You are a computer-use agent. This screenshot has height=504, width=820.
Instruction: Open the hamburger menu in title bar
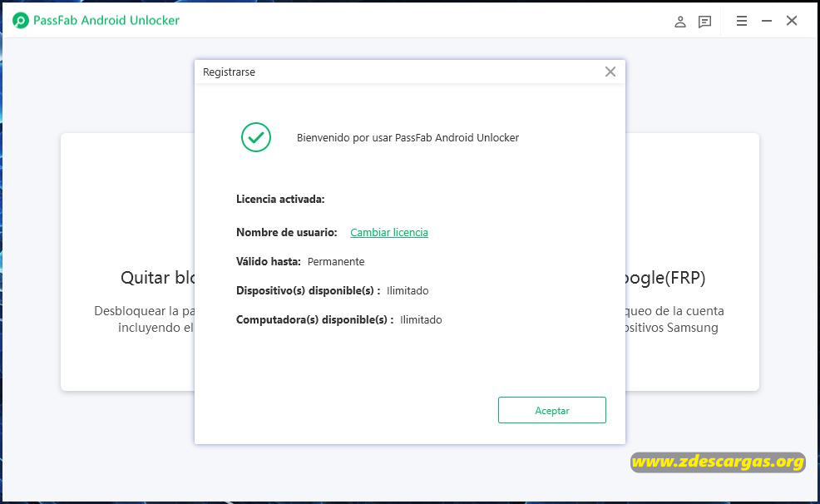tap(742, 21)
